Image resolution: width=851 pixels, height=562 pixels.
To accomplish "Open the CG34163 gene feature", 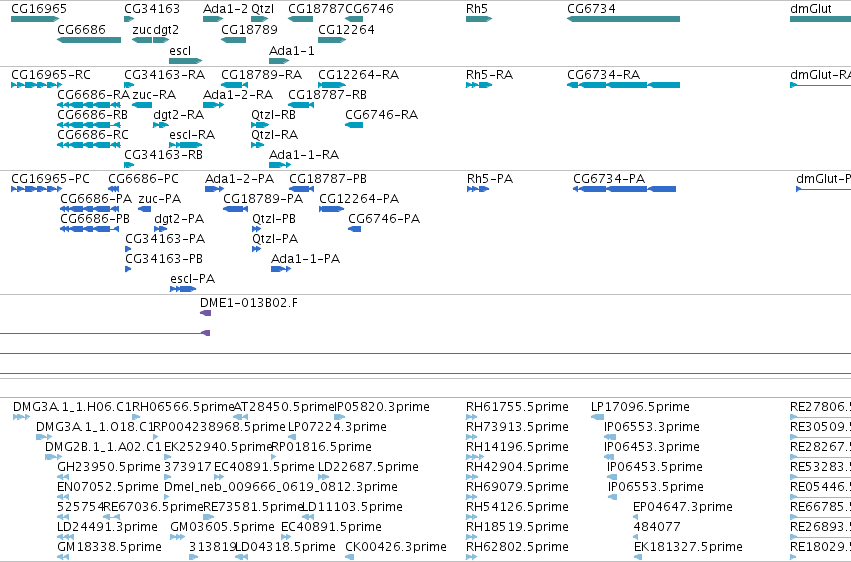I will click(x=151, y=9).
